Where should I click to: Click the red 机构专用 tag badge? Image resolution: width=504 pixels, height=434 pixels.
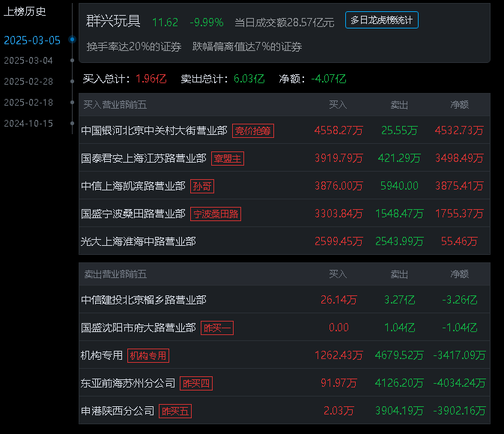[x=148, y=355]
